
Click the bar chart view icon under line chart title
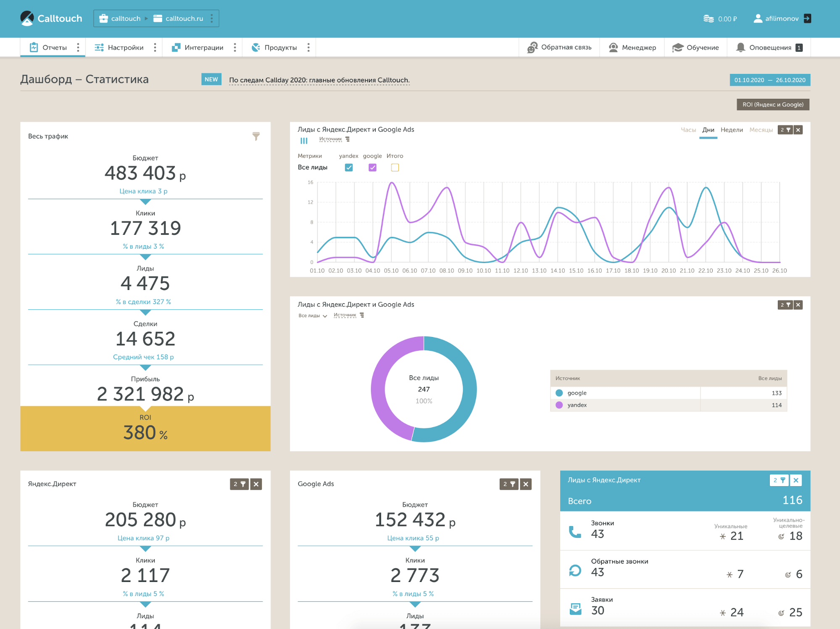click(304, 141)
